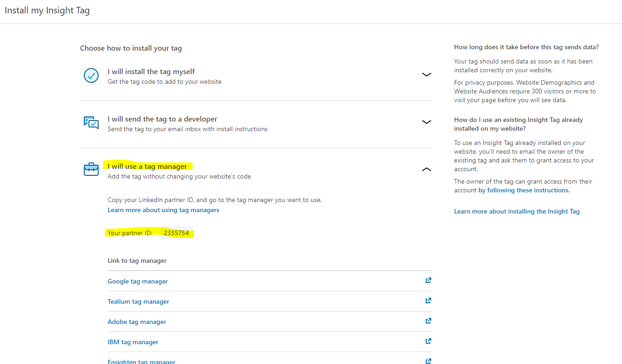Image resolution: width=622 pixels, height=364 pixels.
Task: Open Learn more about installing the Insight Tag
Action: coord(517,211)
